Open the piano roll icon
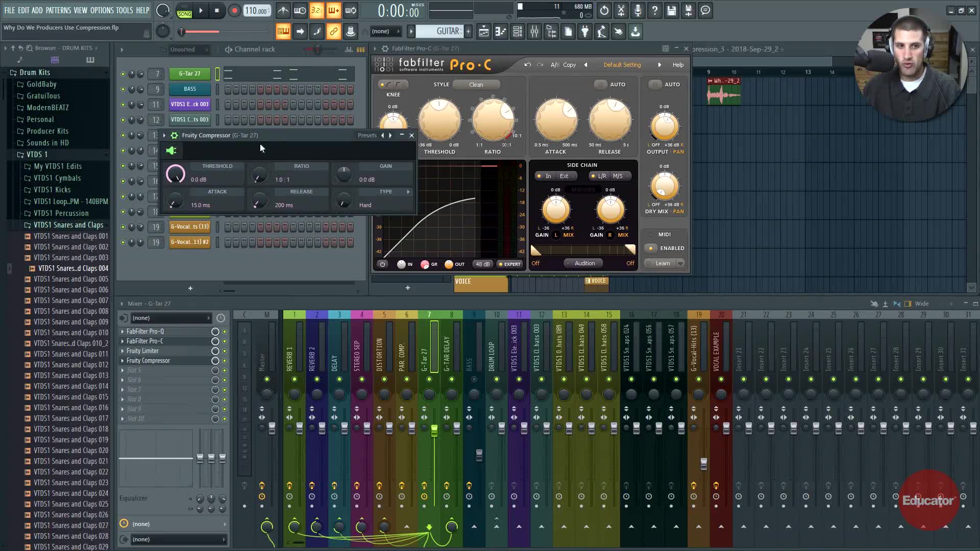This screenshot has height=551, width=980. [501, 32]
